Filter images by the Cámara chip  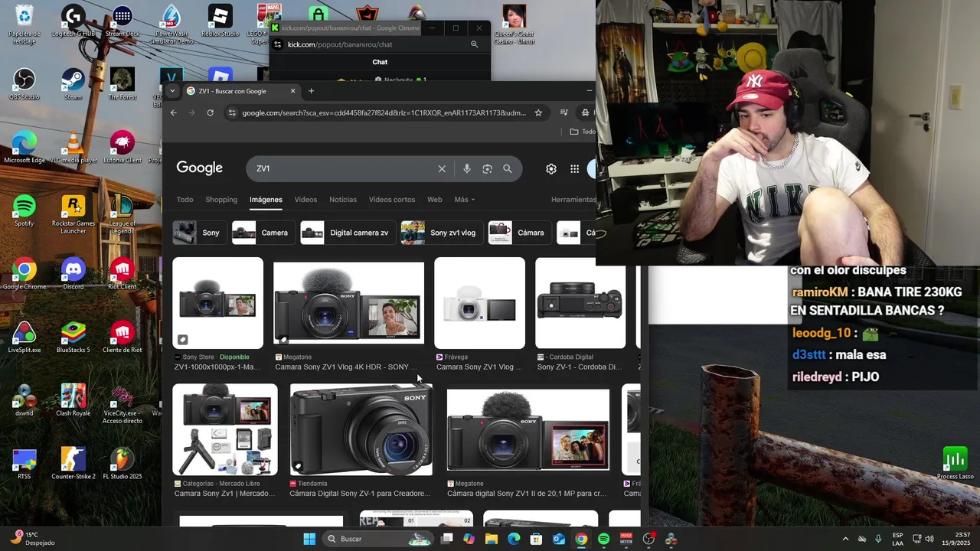[520, 233]
